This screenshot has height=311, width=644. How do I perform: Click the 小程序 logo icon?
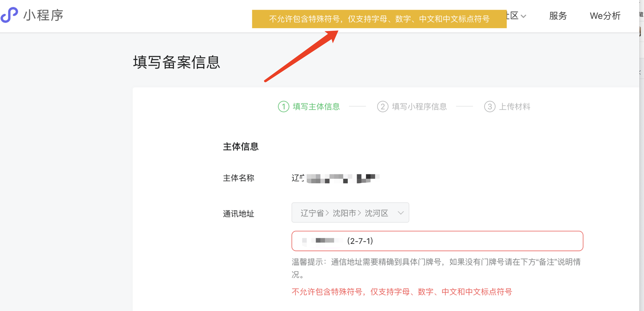click(9, 15)
